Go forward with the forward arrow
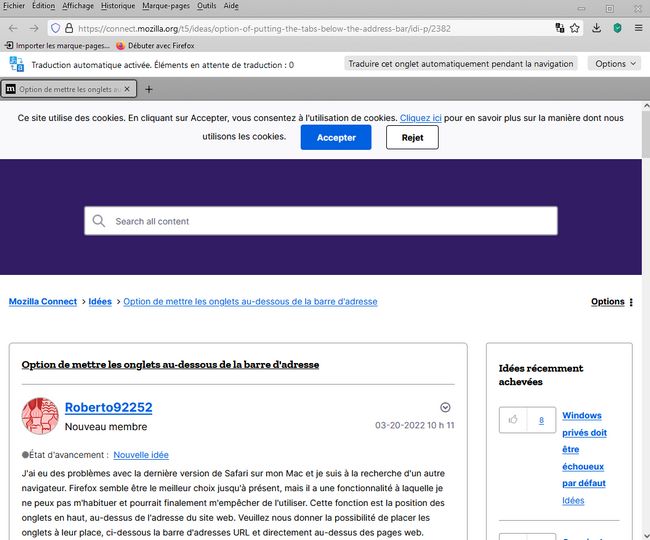This screenshot has width=650, height=540. pyautogui.click(x=34, y=28)
